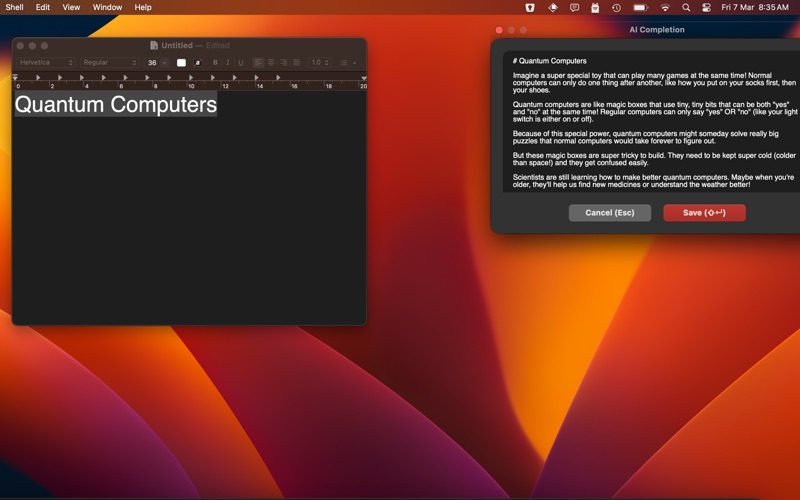Open the list bullets and numbering dropdown
Viewport: 800px width, 500px height.
tap(348, 63)
